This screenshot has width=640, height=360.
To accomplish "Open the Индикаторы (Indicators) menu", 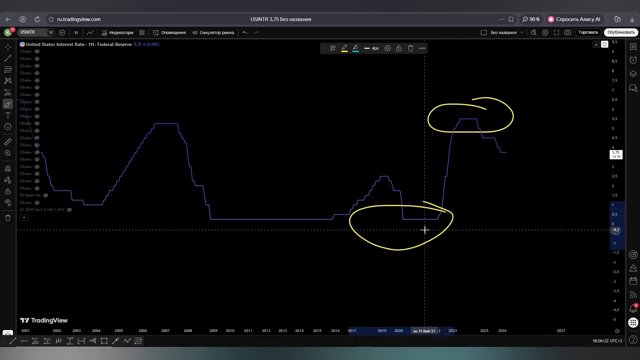I will pyautogui.click(x=118, y=32).
